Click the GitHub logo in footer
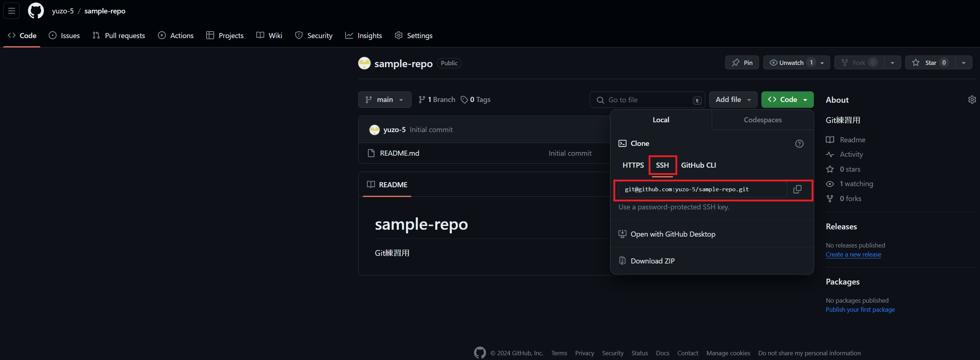Screen dimensions: 980x360 (x=480, y=353)
